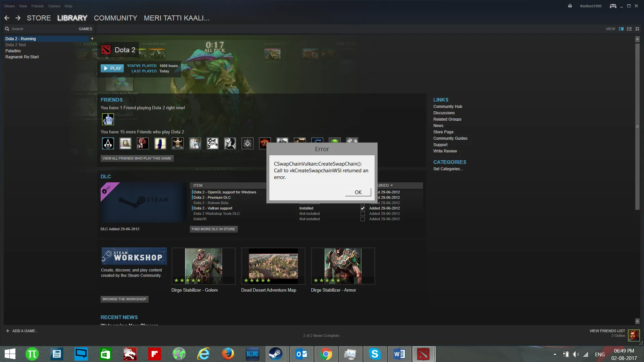Open avatar of friend currently playing Dota 2
Viewport: 644px width, 362px height.
point(108,119)
